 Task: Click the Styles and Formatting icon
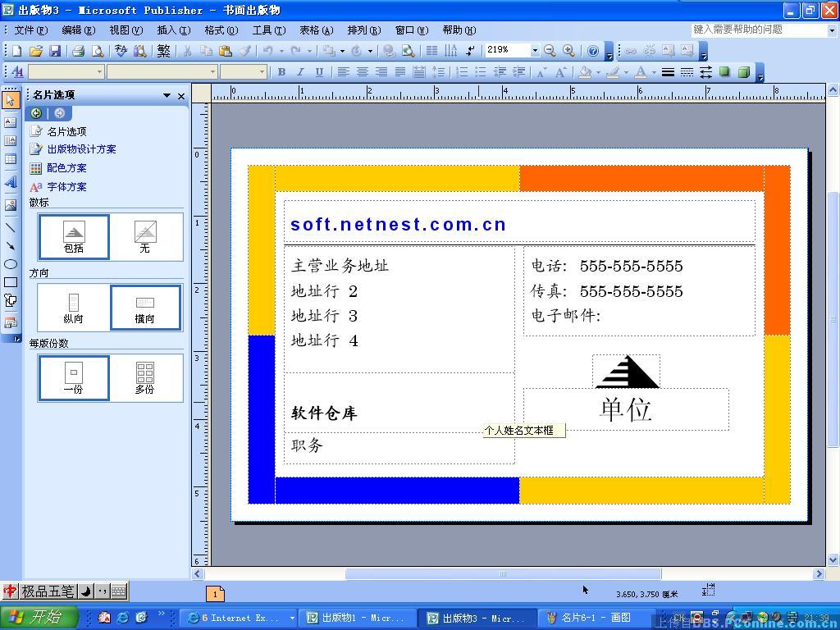(x=17, y=72)
